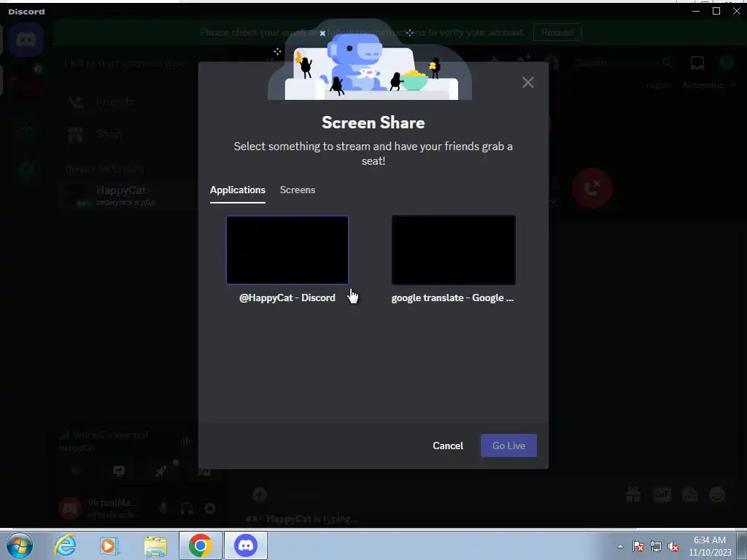Viewport: 747px width, 560px height.
Task: Close the Screen Share dialog
Action: [528, 82]
